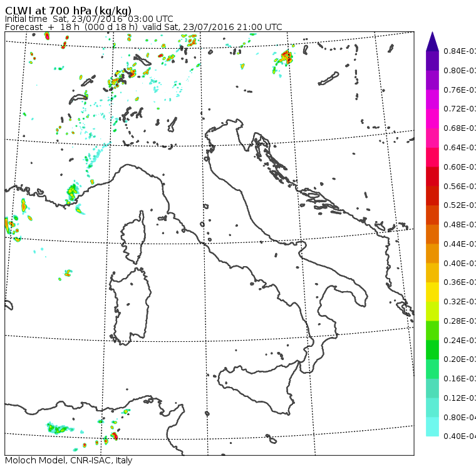This screenshot has height=469, width=476.
Task: Click the 0.32E-03 colorbar label
Action: point(460,301)
